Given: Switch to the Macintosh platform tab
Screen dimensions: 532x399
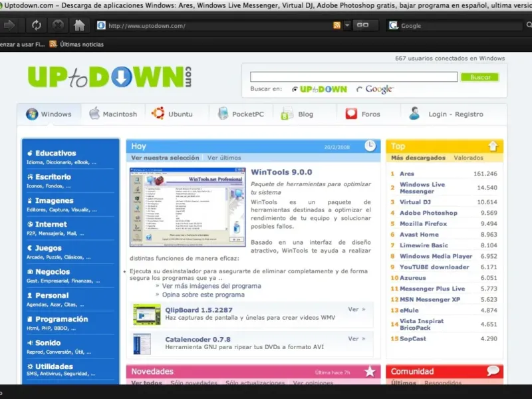Looking at the screenshot, I should click(113, 114).
